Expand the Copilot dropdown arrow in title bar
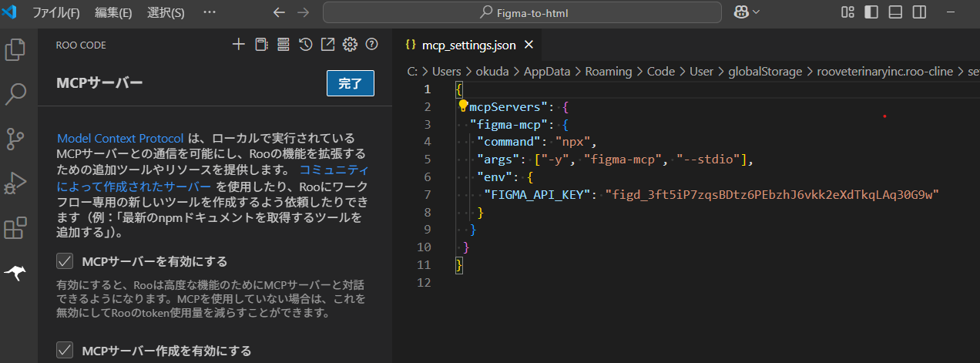The width and height of the screenshot is (980, 363). coord(757,12)
